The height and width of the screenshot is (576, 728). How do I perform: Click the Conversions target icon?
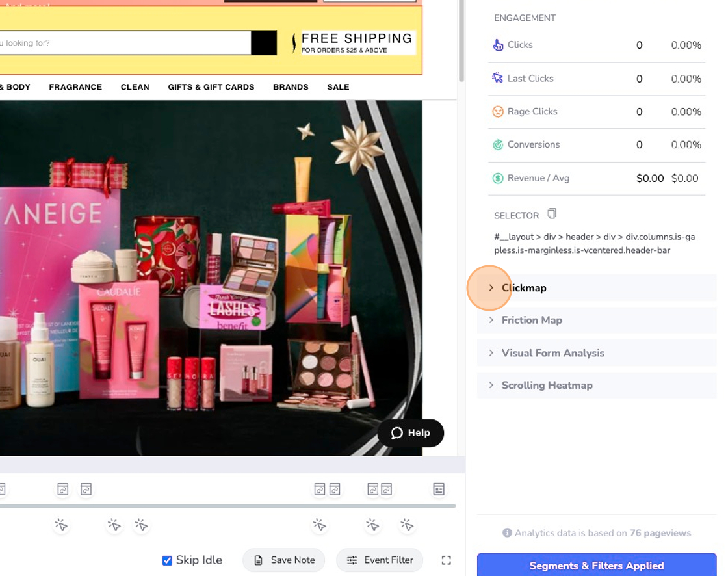tap(498, 144)
